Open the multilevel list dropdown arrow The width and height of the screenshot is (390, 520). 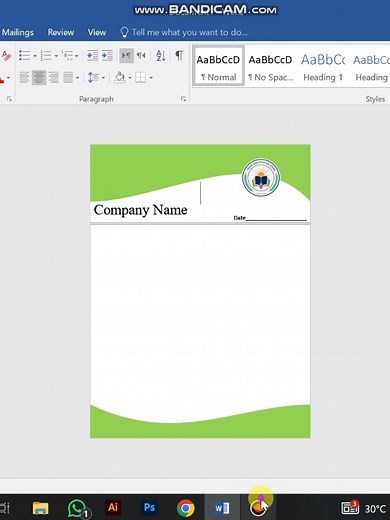pyautogui.click(x=77, y=56)
